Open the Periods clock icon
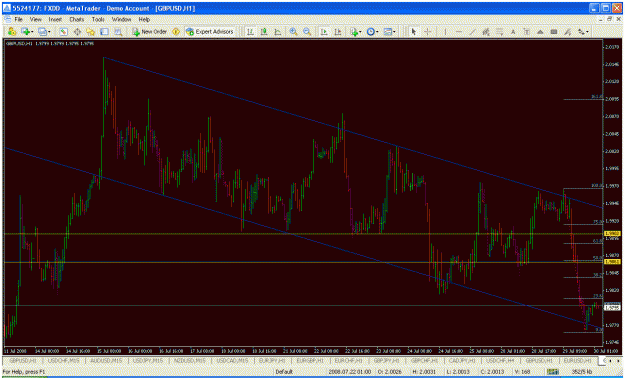Screen dimensions: 625x378 [371, 32]
